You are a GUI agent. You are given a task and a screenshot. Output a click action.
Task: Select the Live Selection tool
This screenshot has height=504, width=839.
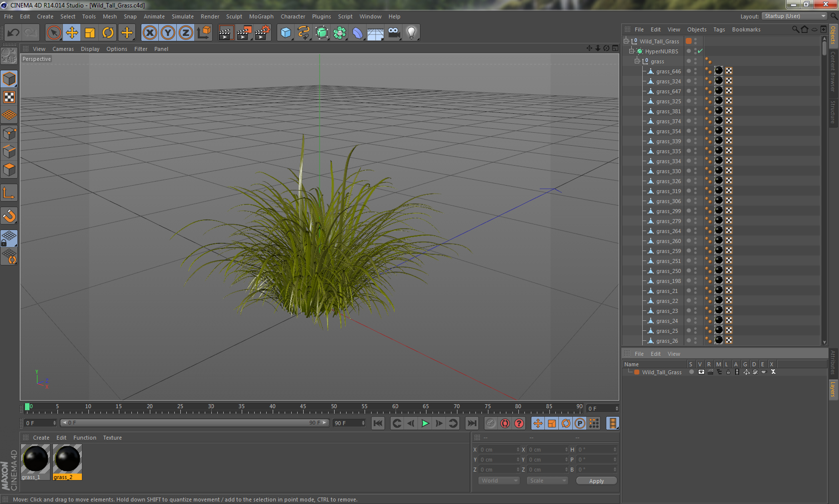(54, 33)
